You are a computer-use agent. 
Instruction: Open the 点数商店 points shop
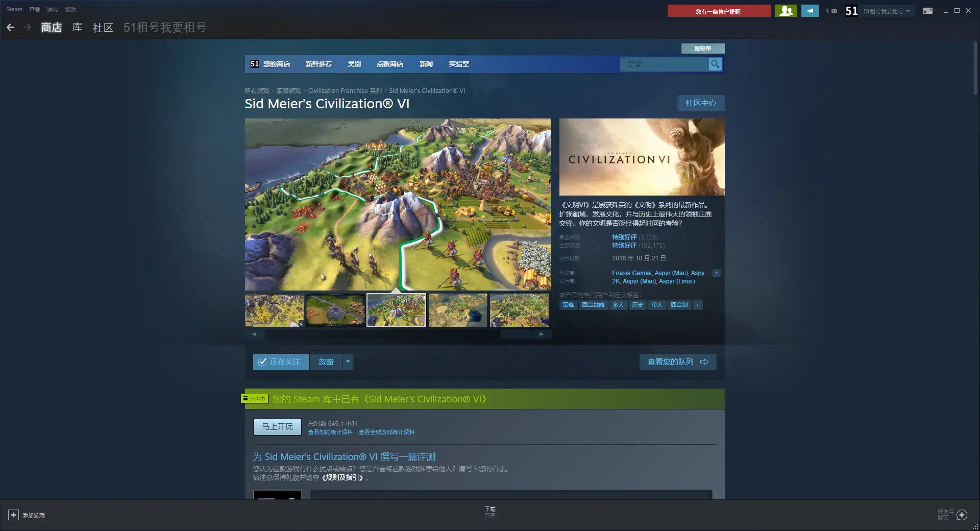tap(390, 64)
